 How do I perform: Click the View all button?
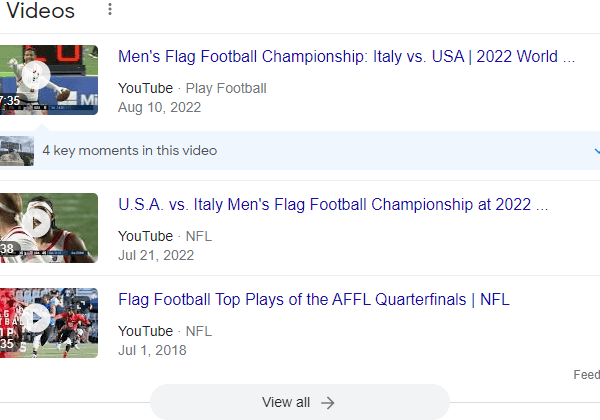(299, 402)
